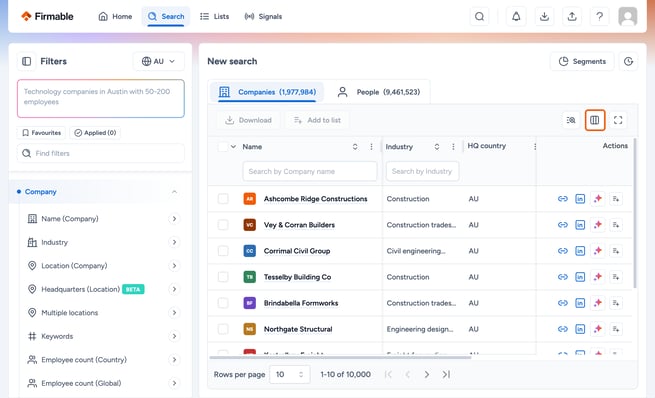Expand the Location (Company) filter
The width and height of the screenshot is (655, 398).
point(174,266)
